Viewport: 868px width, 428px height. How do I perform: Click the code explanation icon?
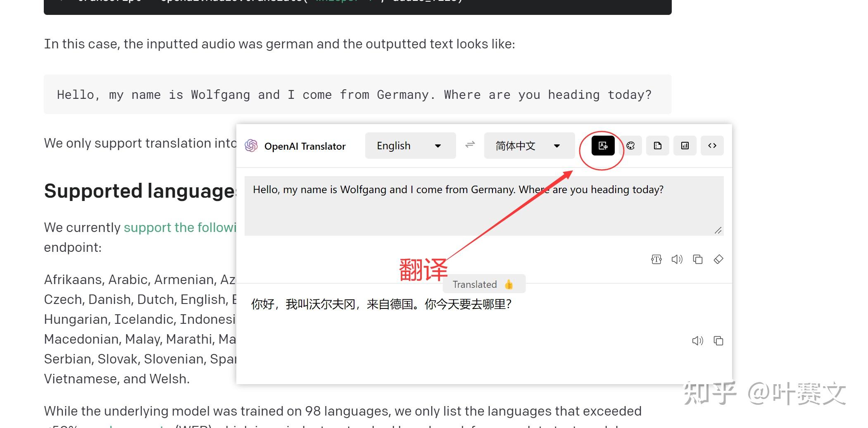click(712, 146)
